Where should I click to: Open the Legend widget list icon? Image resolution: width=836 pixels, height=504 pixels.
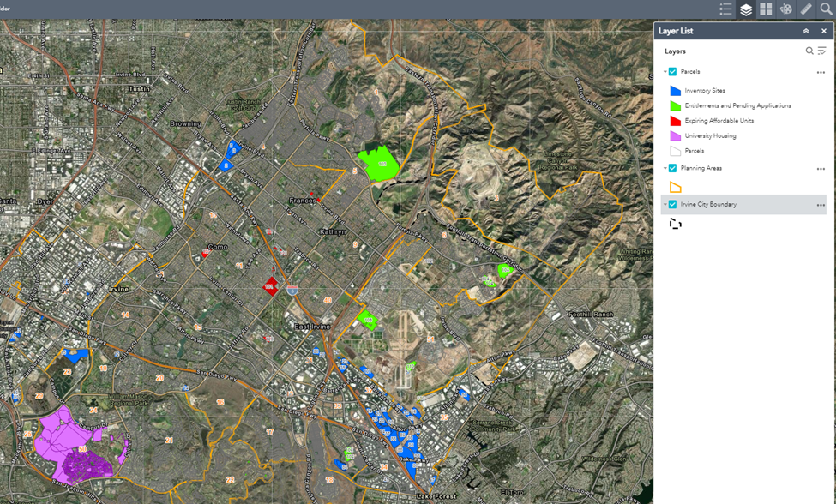point(725,9)
